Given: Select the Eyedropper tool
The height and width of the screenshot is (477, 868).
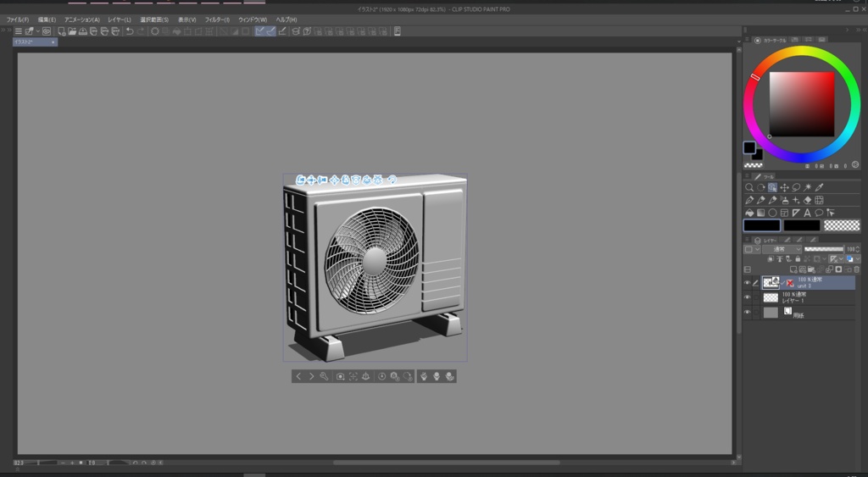Looking at the screenshot, I should (x=820, y=188).
